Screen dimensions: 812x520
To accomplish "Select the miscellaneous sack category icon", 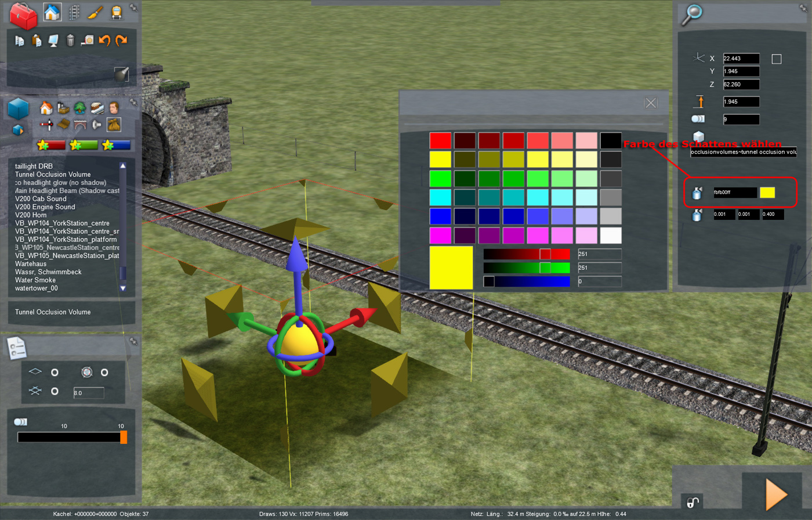I will click(114, 124).
